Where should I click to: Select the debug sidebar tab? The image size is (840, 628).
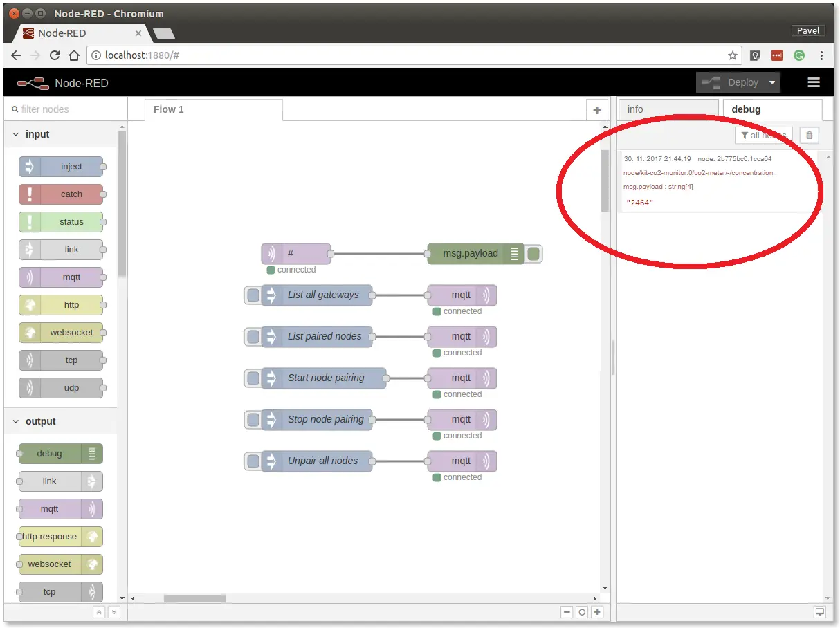pyautogui.click(x=772, y=110)
